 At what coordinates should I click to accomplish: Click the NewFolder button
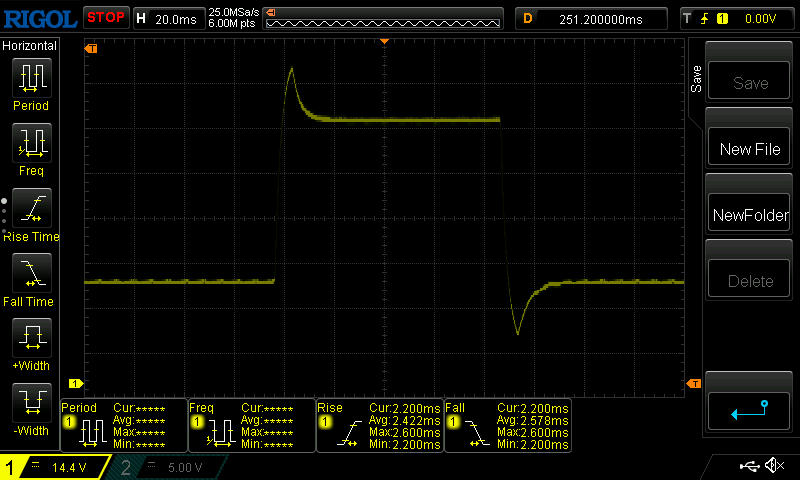pyautogui.click(x=750, y=215)
